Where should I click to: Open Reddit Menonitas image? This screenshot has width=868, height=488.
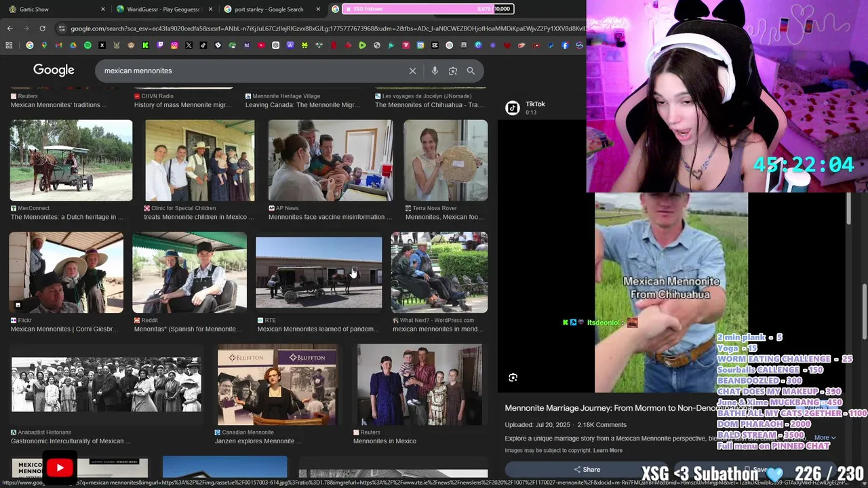[x=190, y=272]
